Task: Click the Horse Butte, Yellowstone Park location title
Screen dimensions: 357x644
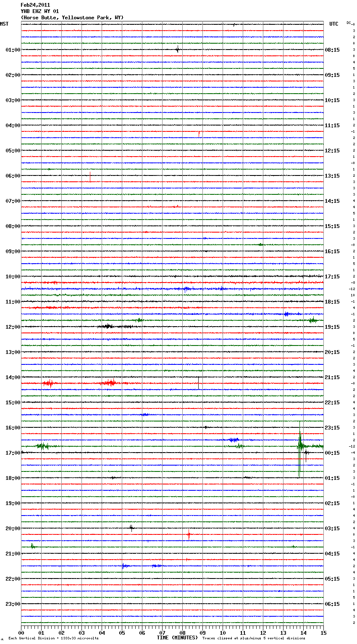Action: tap(72, 18)
